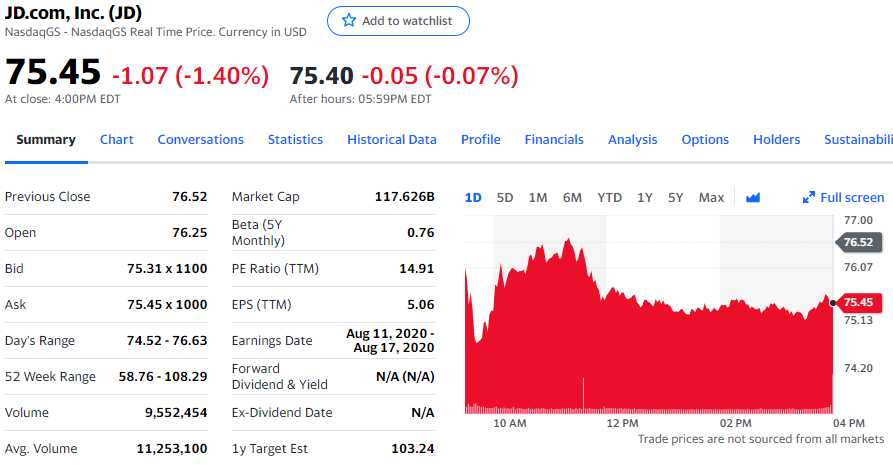The height and width of the screenshot is (465, 893).
Task: Select the Max chart range
Action: click(x=711, y=197)
